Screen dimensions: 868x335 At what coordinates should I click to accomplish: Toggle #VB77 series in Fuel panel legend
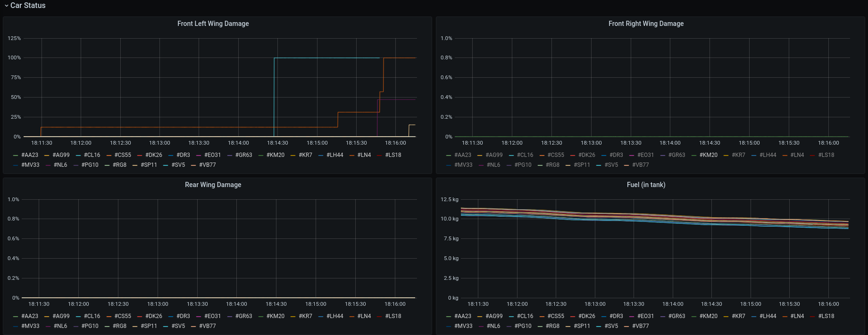[641, 326]
